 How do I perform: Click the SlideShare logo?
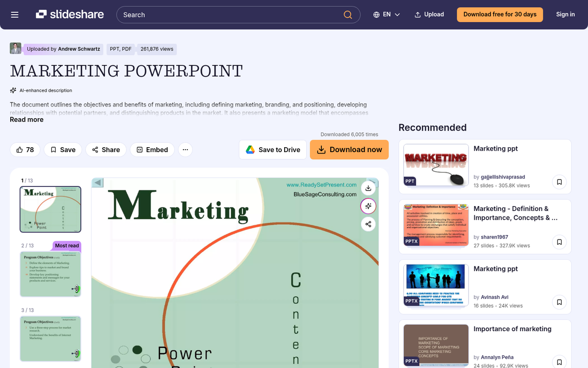coord(70,15)
